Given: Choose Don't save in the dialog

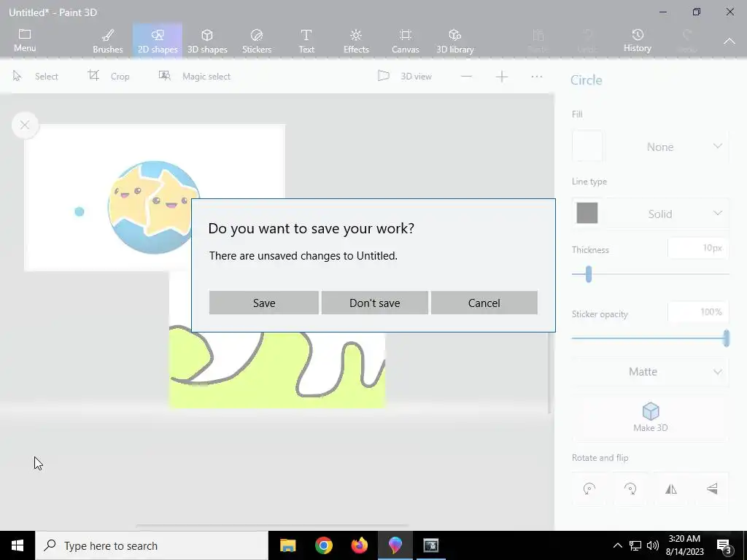Looking at the screenshot, I should pos(374,303).
